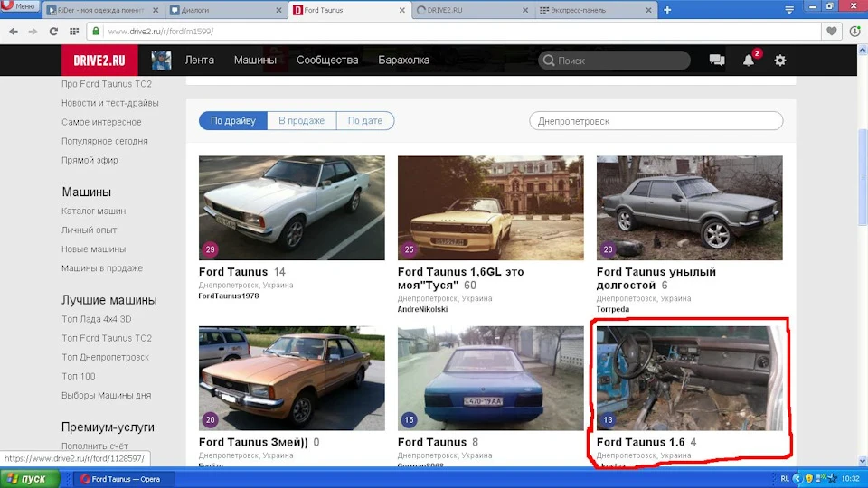868x488 pixels.
Task: Open the settings gear icon
Action: click(x=780, y=61)
